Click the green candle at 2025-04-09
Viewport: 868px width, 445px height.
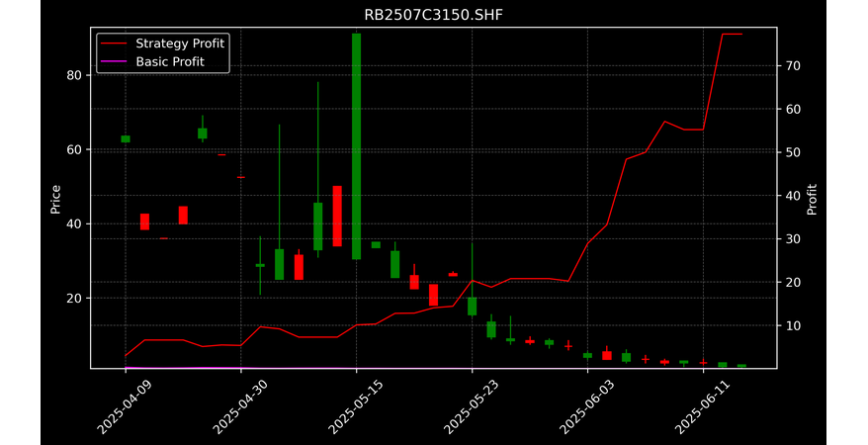[x=126, y=138]
